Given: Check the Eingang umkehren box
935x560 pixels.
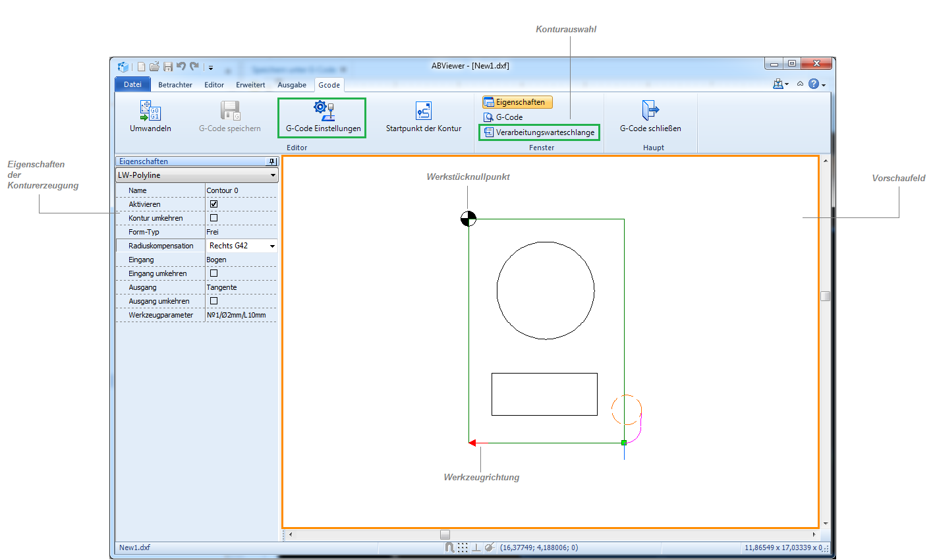Looking at the screenshot, I should (x=213, y=273).
